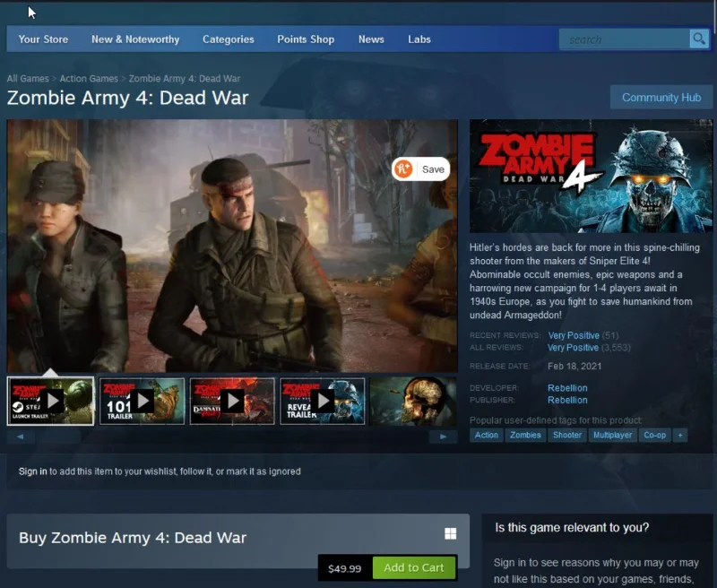The width and height of the screenshot is (717, 588).
Task: Click Zombie Army 4: Dead War breadcrumb
Action: (x=185, y=79)
